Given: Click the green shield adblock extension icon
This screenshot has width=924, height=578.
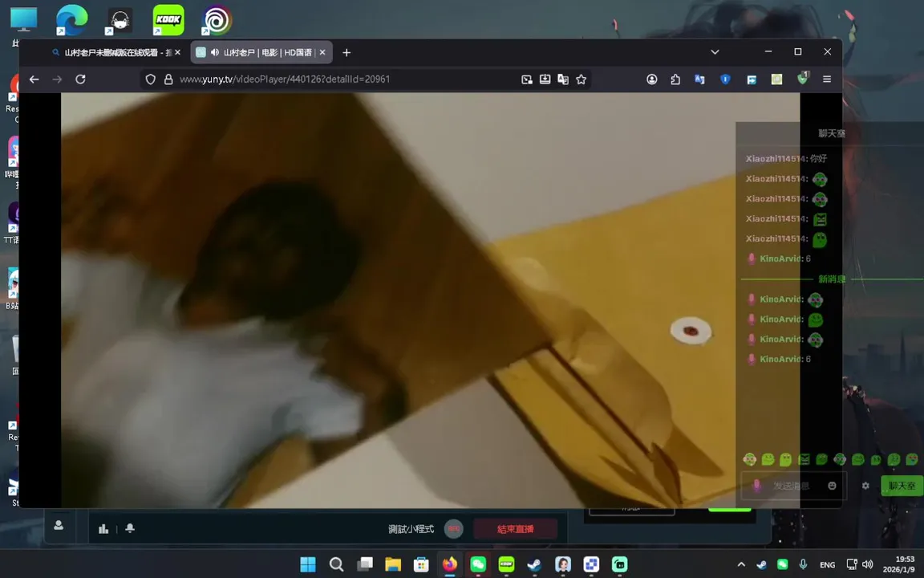Looking at the screenshot, I should [803, 79].
